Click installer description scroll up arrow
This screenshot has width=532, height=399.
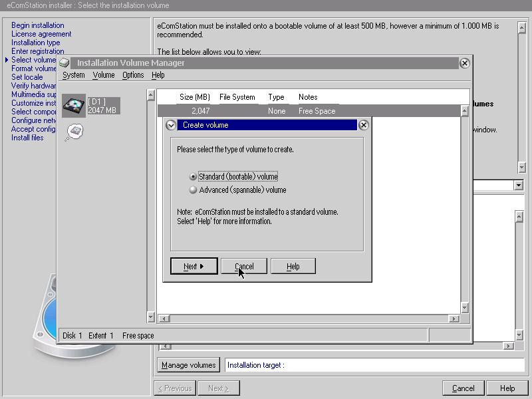click(x=522, y=28)
